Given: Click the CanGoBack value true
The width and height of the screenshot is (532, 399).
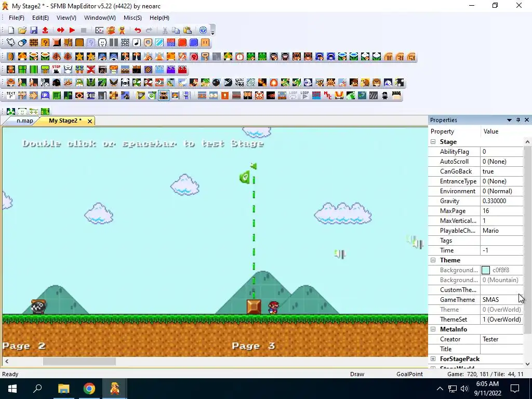Looking at the screenshot, I should coord(502,171).
